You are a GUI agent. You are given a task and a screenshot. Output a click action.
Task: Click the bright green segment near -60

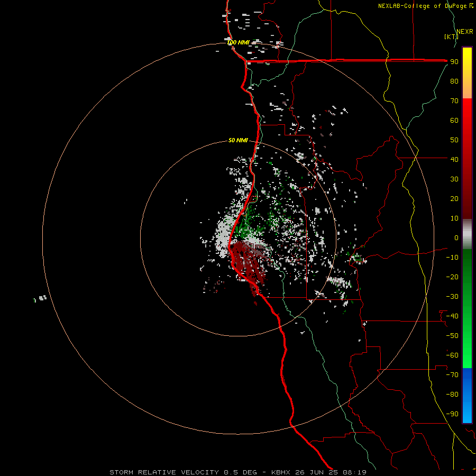point(467,355)
